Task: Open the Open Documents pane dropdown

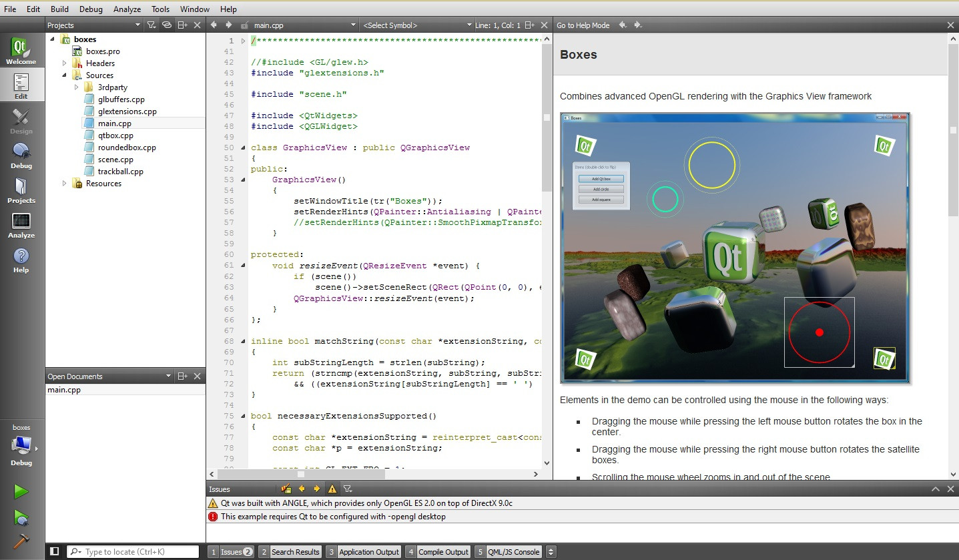Action: [x=109, y=376]
